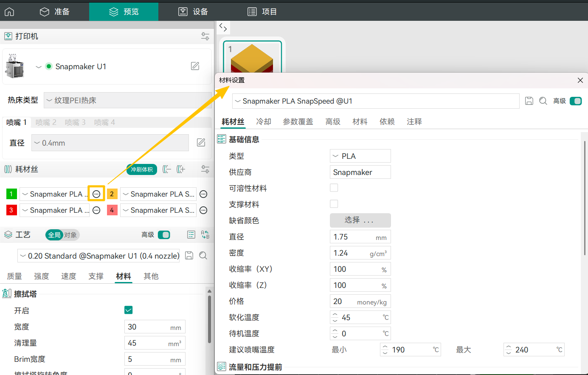Go to the home screen icon
The image size is (588, 375).
(x=9, y=11)
